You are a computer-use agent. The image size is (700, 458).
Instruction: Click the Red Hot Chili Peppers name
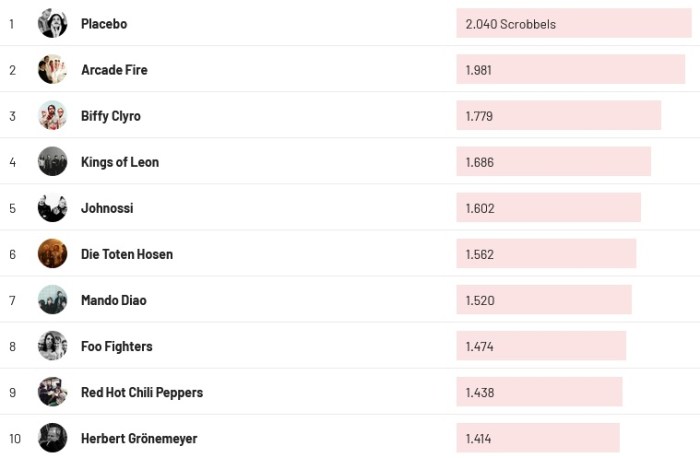point(142,392)
